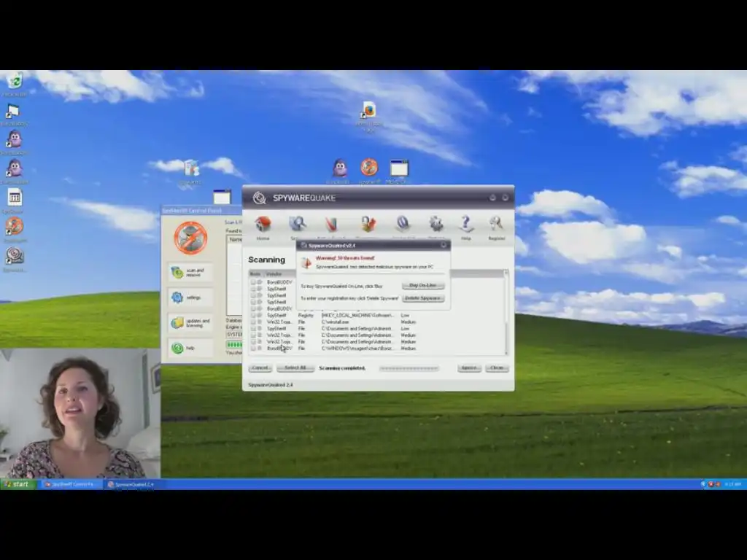The height and width of the screenshot is (560, 747).
Task: Click SpywareQuaked 2.4 footer text
Action: point(271,385)
